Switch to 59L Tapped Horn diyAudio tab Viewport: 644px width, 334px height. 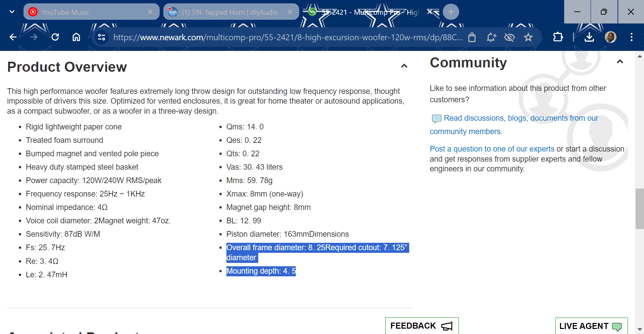(231, 12)
